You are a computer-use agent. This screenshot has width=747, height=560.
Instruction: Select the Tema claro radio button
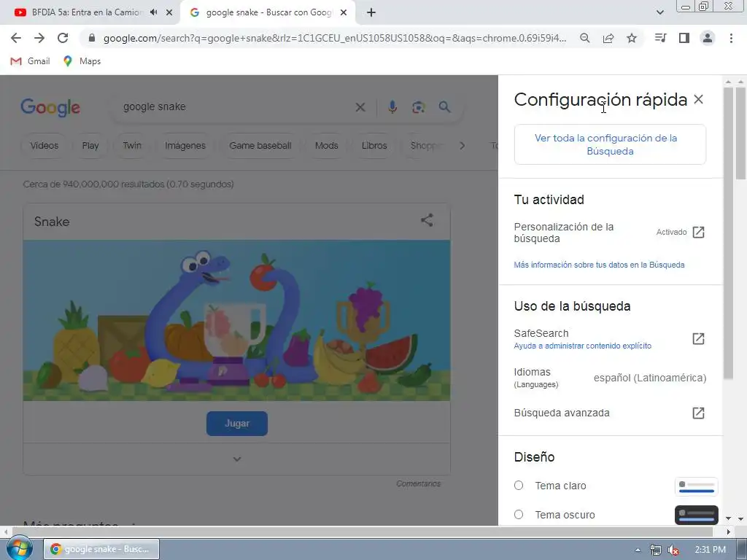(519, 485)
